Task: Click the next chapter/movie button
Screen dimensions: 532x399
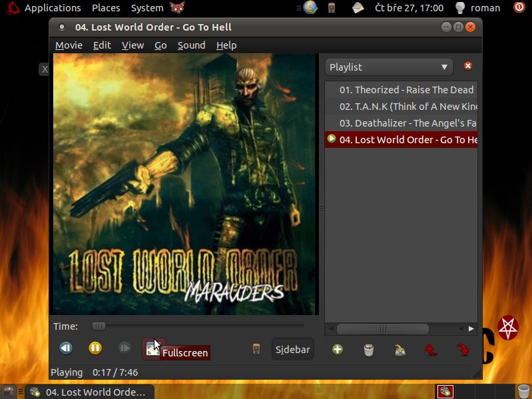Action: 125,348
